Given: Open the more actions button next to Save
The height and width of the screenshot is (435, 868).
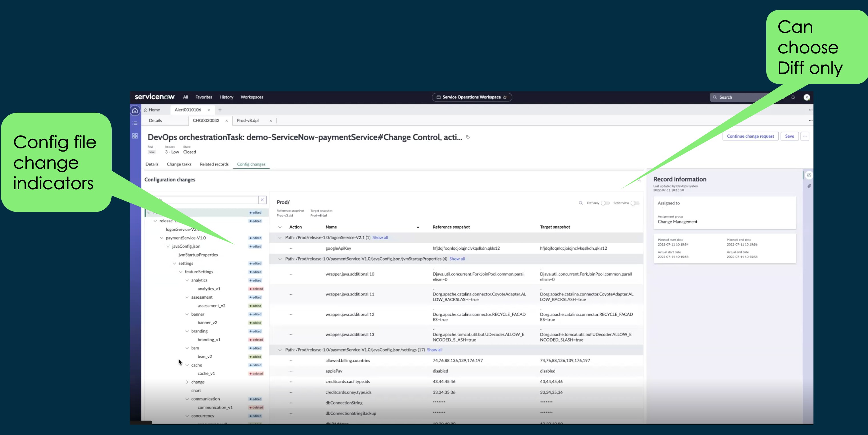Looking at the screenshot, I should [805, 136].
